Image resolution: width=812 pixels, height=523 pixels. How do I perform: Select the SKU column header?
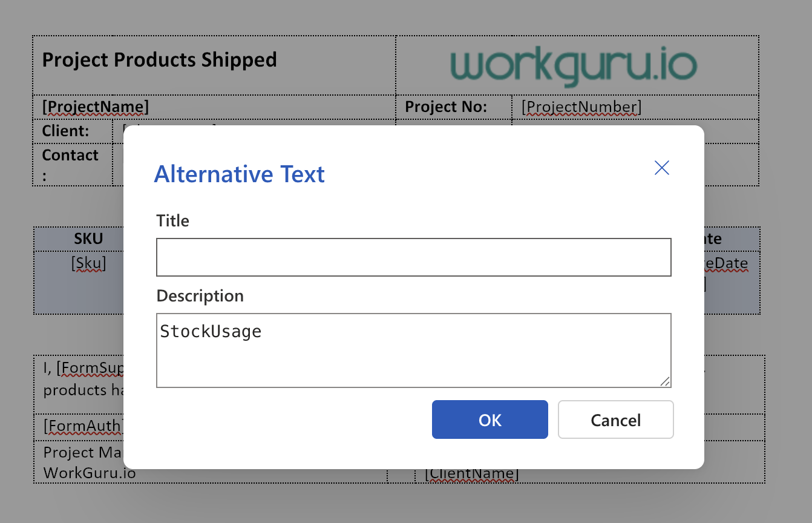tap(89, 238)
